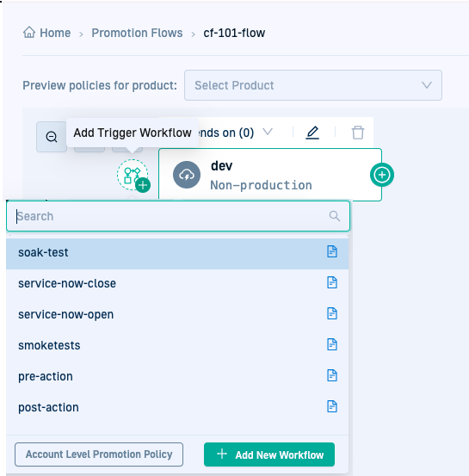Click the Account Level Promotion Policy button
The width and height of the screenshot is (469, 476).
(x=99, y=454)
